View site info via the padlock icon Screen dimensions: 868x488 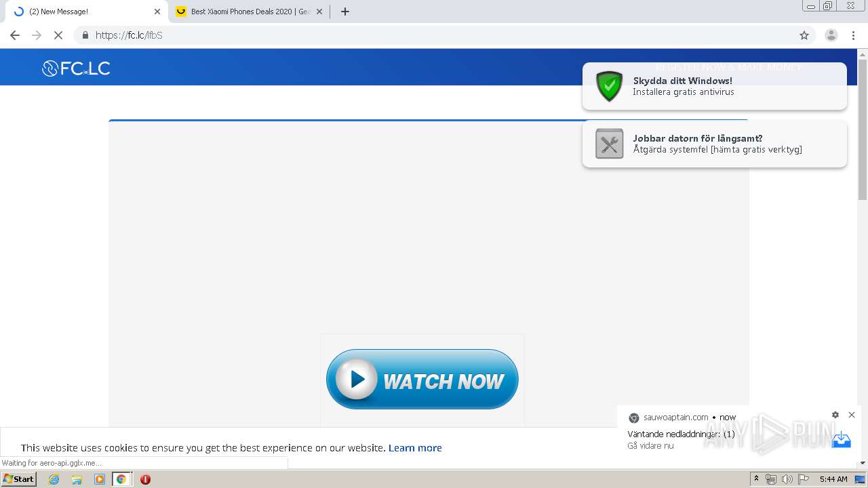tap(85, 35)
